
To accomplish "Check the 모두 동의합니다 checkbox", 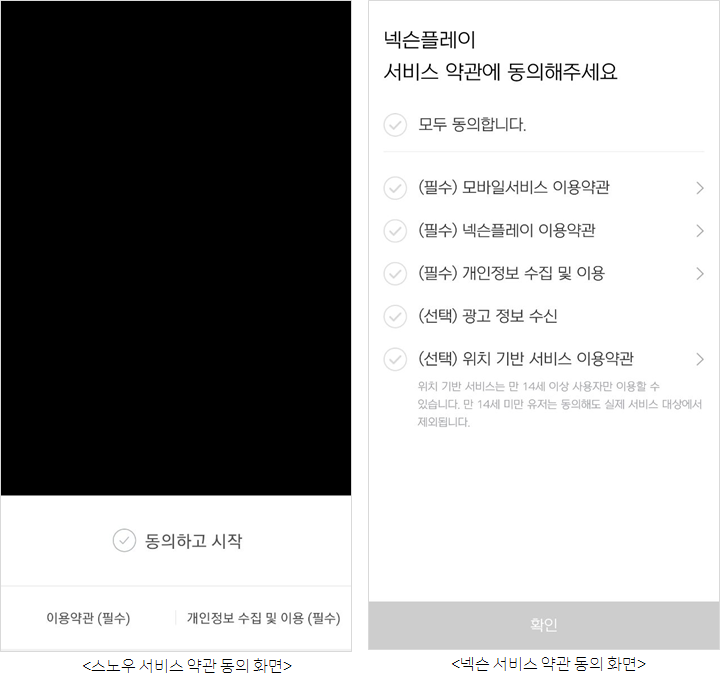I will (x=395, y=125).
